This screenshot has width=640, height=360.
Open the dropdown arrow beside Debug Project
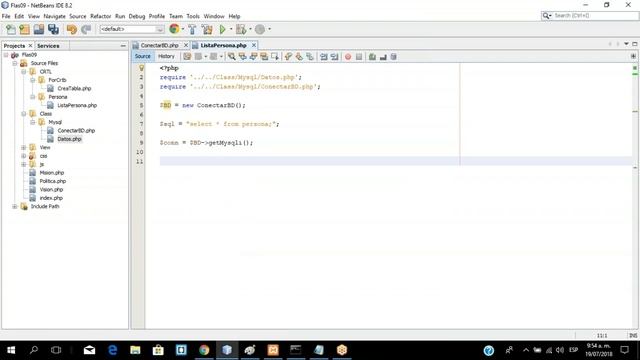[250, 29]
